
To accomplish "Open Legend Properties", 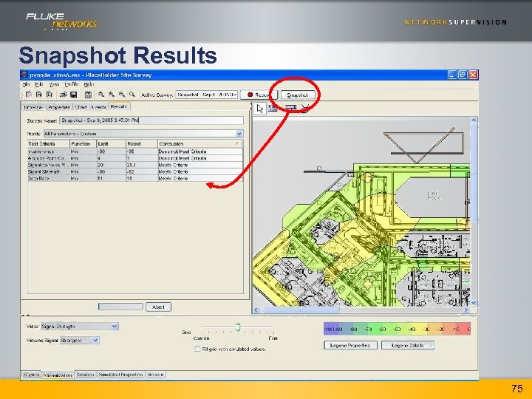I will tap(350, 345).
